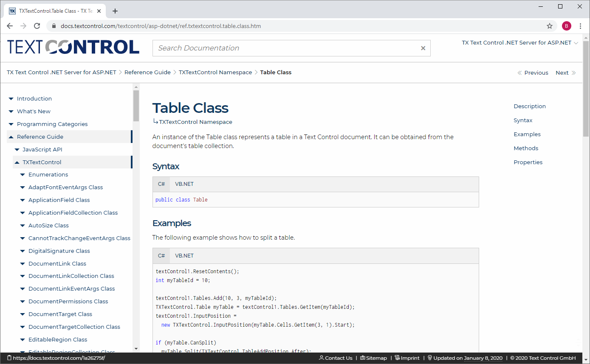Bookmark this page with the star icon
The image size is (590, 364).
pyautogui.click(x=550, y=26)
